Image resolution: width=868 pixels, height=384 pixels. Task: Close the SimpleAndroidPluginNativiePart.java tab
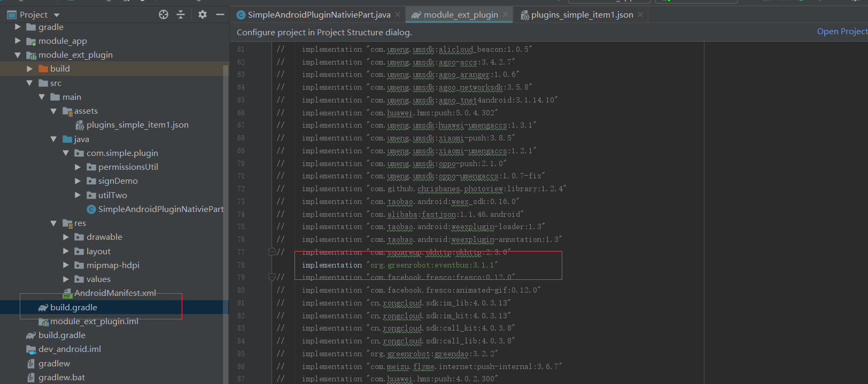coord(398,14)
